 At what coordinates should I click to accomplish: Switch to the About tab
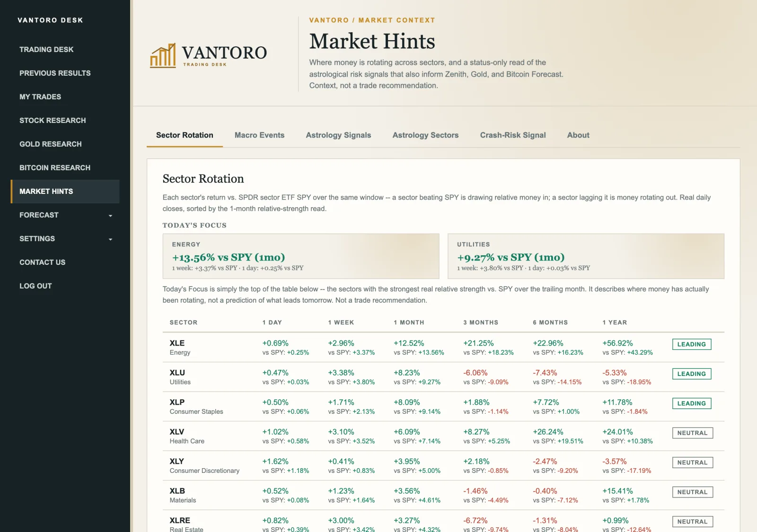coord(578,135)
